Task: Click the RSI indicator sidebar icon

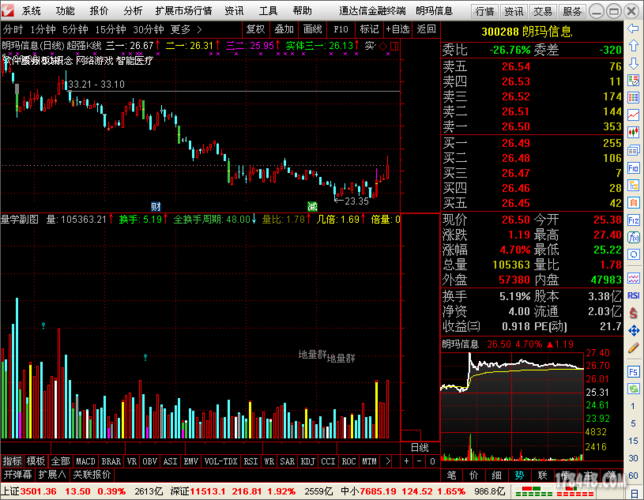Action: point(633,295)
